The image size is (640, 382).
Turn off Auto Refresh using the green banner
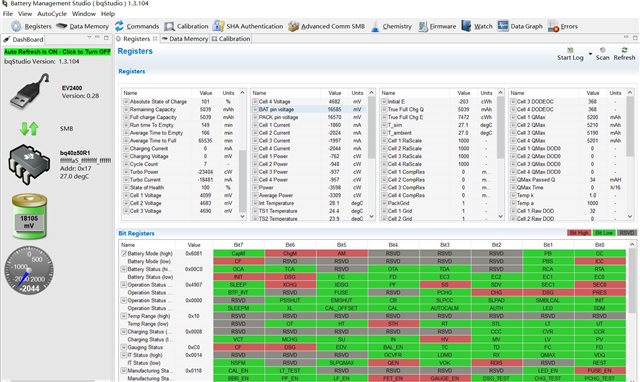(58, 52)
